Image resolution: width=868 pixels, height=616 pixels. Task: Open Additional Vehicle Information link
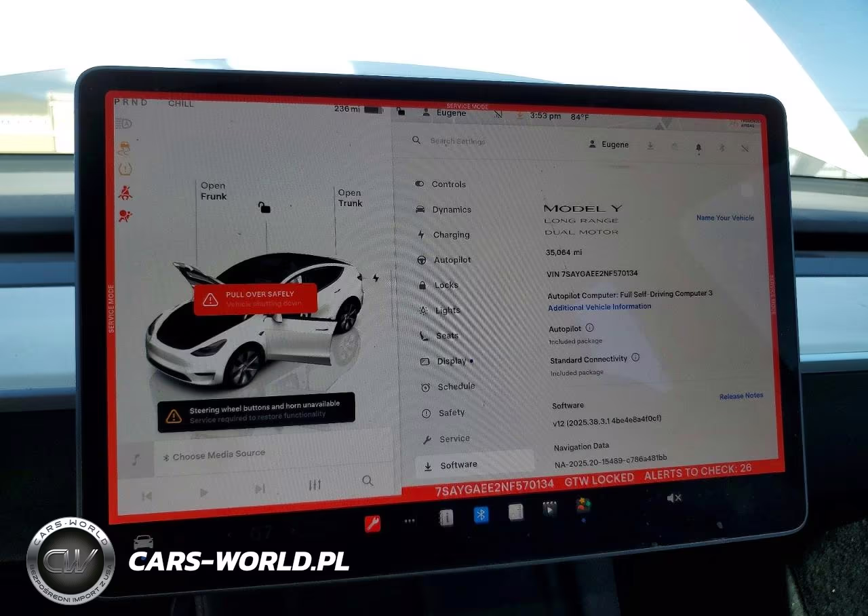click(x=599, y=307)
